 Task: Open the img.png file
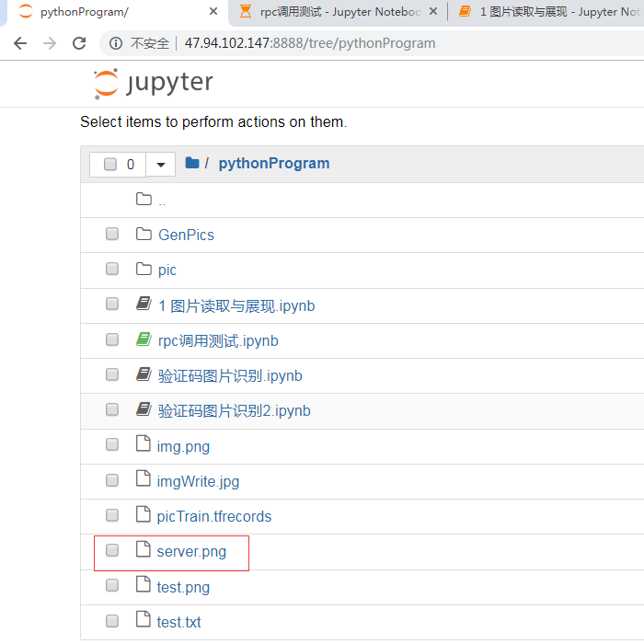pyautogui.click(x=183, y=446)
